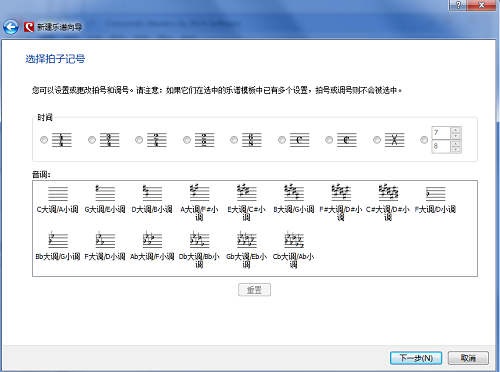This screenshot has height=372, width=500.
Task: Select the common time C radio
Action: click(282, 140)
